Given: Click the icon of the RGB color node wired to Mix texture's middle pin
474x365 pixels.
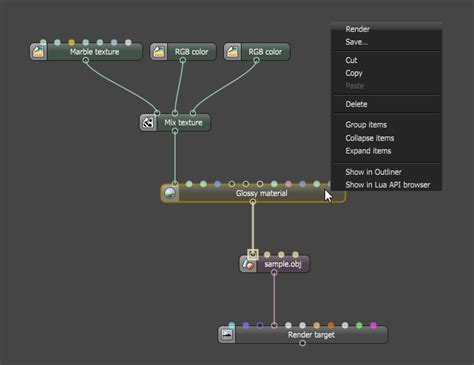Looking at the screenshot, I should 159,52.
